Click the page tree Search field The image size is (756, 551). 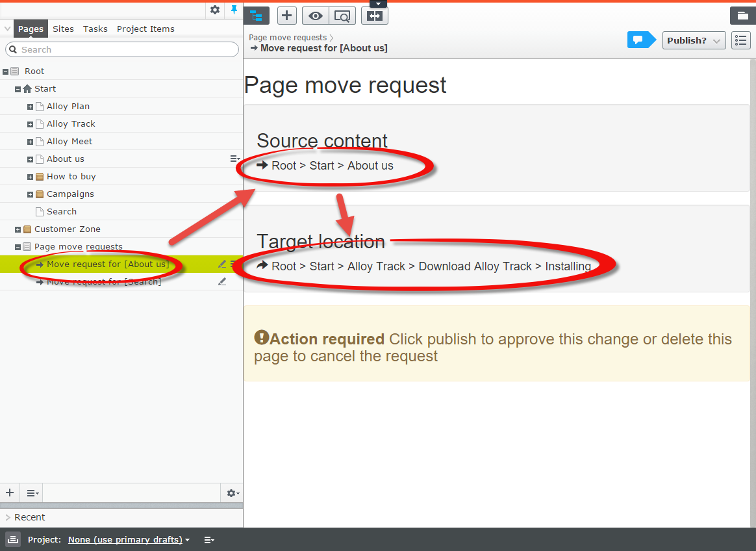tap(122, 49)
